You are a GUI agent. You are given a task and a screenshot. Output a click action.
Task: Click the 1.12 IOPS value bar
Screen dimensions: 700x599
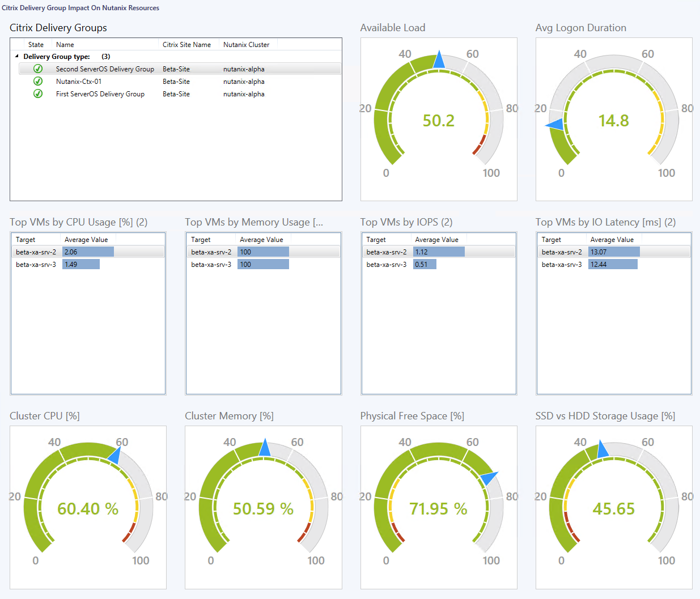[439, 252]
